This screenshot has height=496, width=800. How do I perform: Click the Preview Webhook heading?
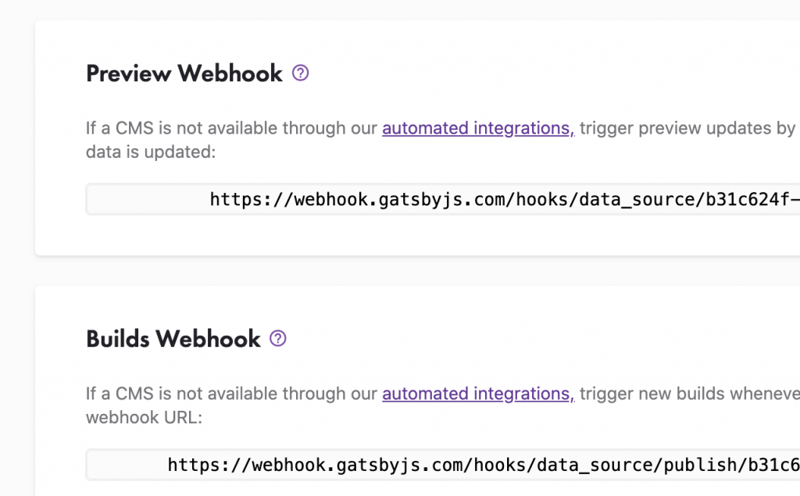pyautogui.click(x=184, y=74)
